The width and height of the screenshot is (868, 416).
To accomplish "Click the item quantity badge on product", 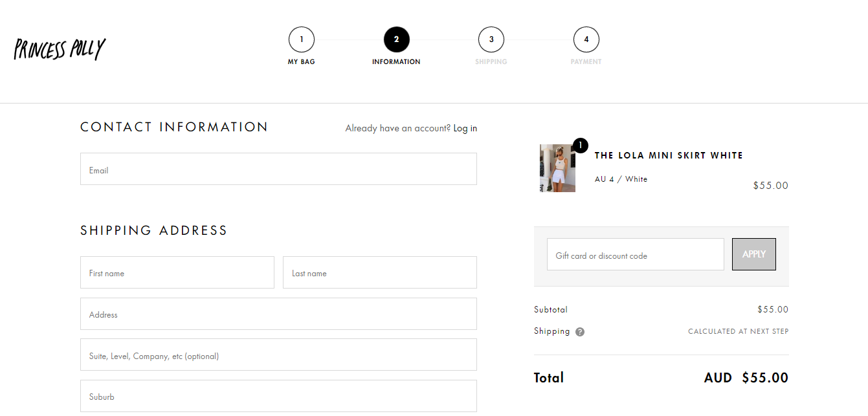I will pos(580,146).
